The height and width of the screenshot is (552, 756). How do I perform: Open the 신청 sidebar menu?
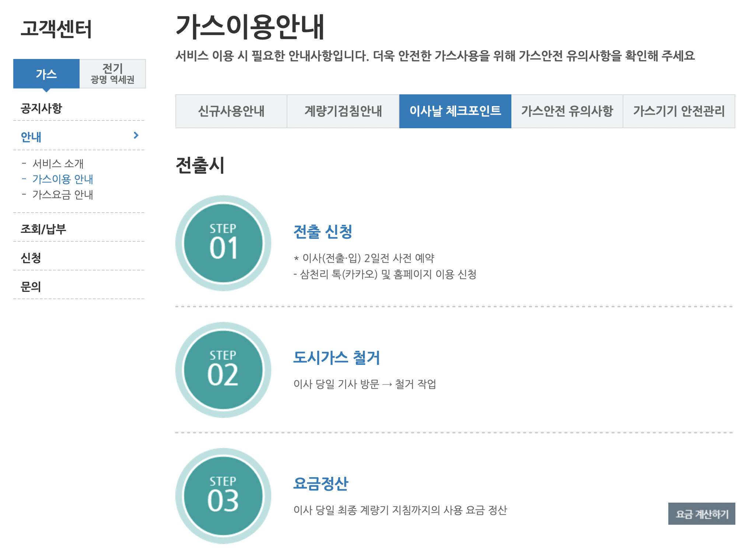pos(31,258)
